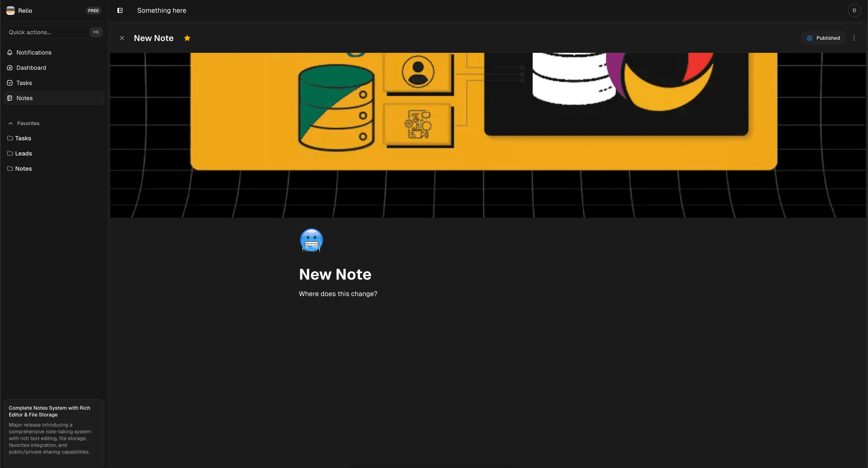This screenshot has width=868, height=468.
Task: Toggle the note's Published status
Action: (823, 38)
